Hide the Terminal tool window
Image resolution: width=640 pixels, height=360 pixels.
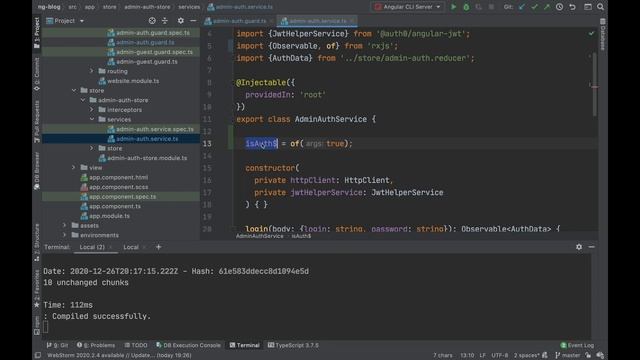[x=591, y=247]
